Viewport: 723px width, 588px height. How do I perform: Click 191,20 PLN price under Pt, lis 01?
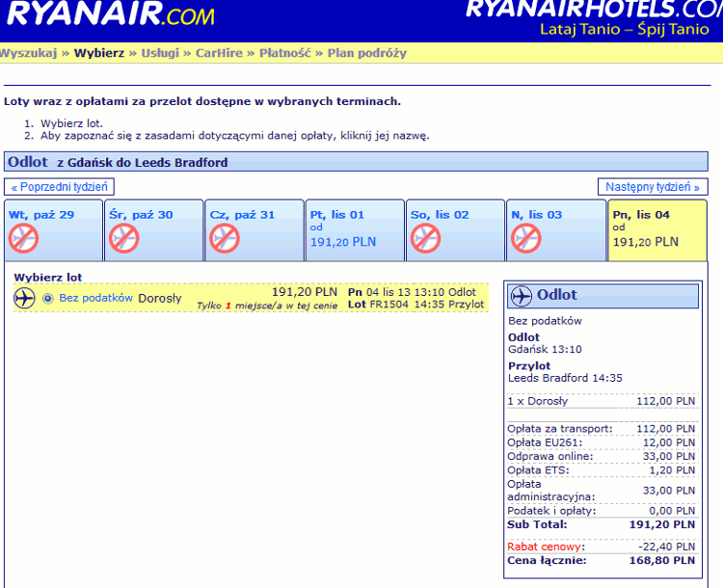click(343, 242)
